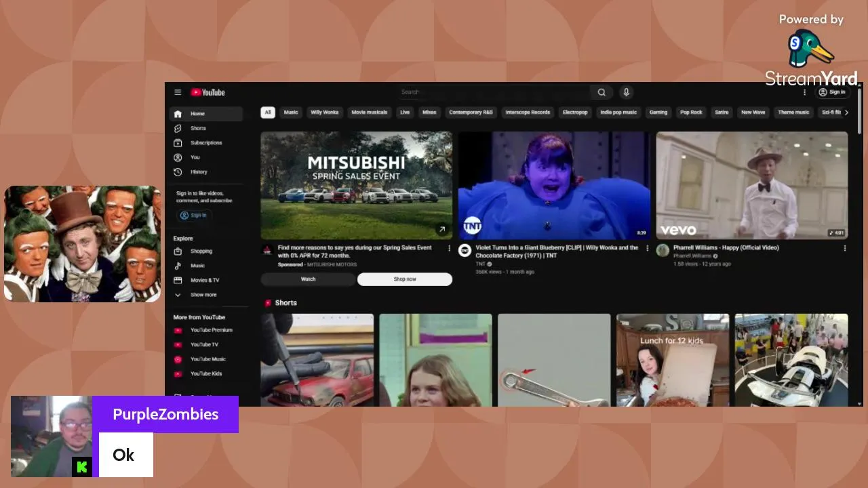Viewport: 868px width, 488px height.
Task: Select the Electropop chip
Action: 575,113
